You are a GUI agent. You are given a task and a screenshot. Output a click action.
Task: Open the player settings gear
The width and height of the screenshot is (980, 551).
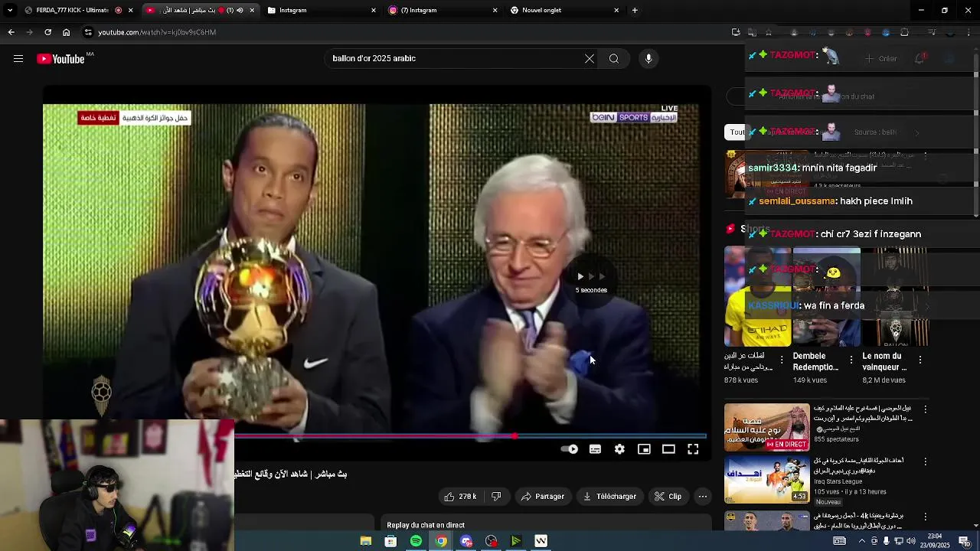click(619, 449)
